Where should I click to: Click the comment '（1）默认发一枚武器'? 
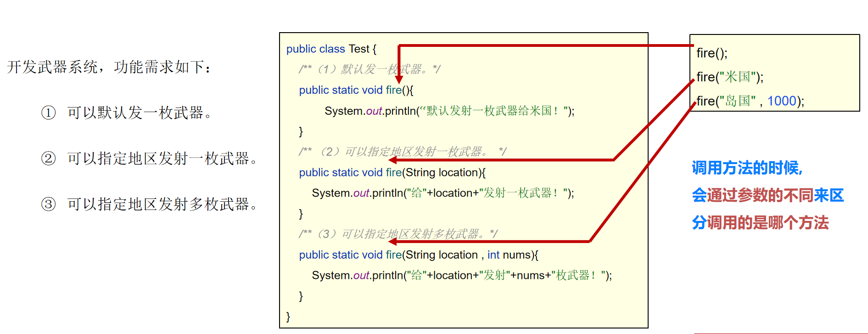tap(370, 69)
